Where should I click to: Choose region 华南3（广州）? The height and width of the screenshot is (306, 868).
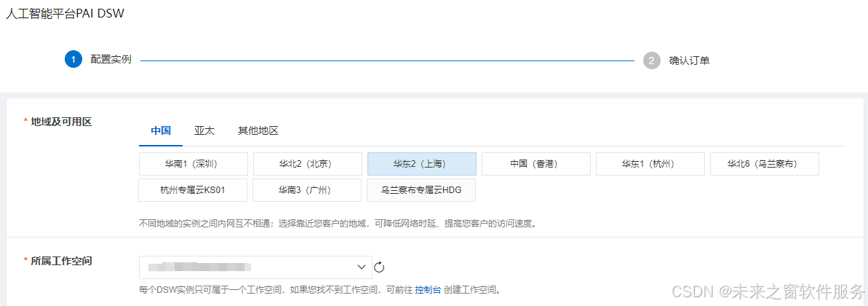coord(307,190)
